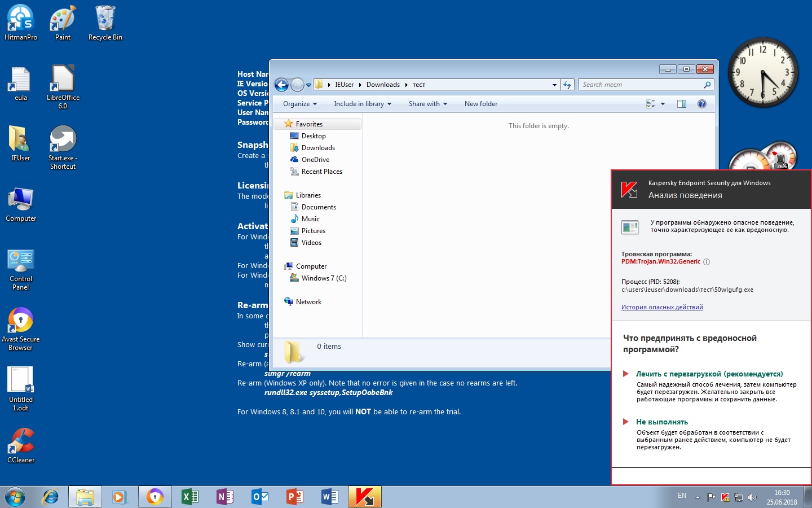Click Refresh button beside address bar
This screenshot has width=812, height=508.
click(567, 85)
